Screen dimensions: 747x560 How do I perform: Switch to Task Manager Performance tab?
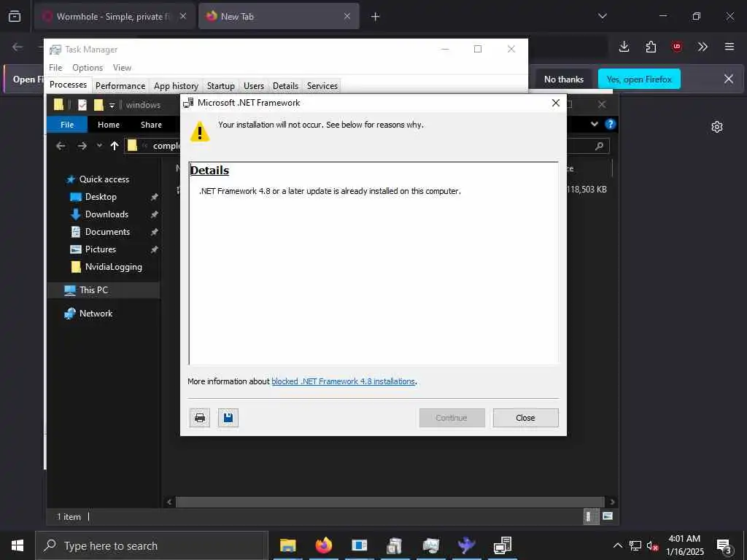tap(120, 86)
